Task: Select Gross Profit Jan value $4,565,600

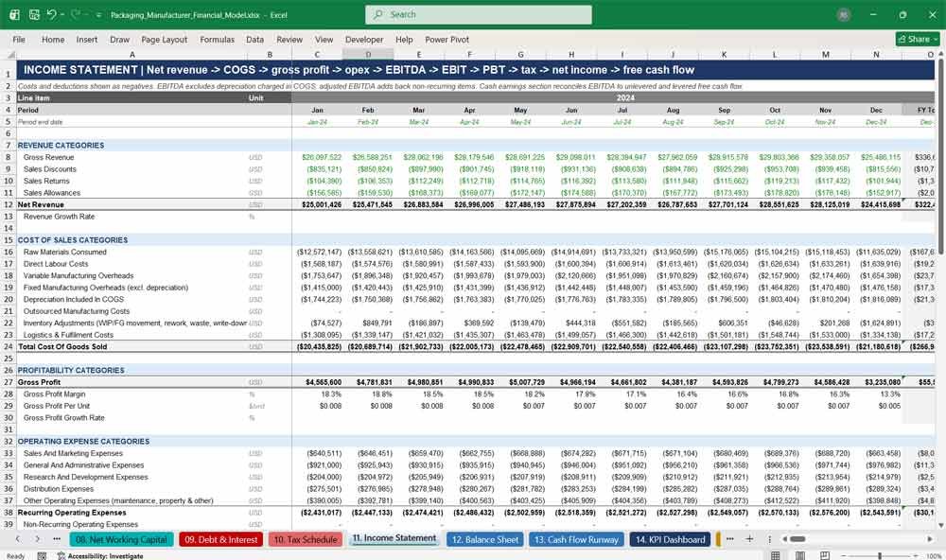Action: coord(324,382)
